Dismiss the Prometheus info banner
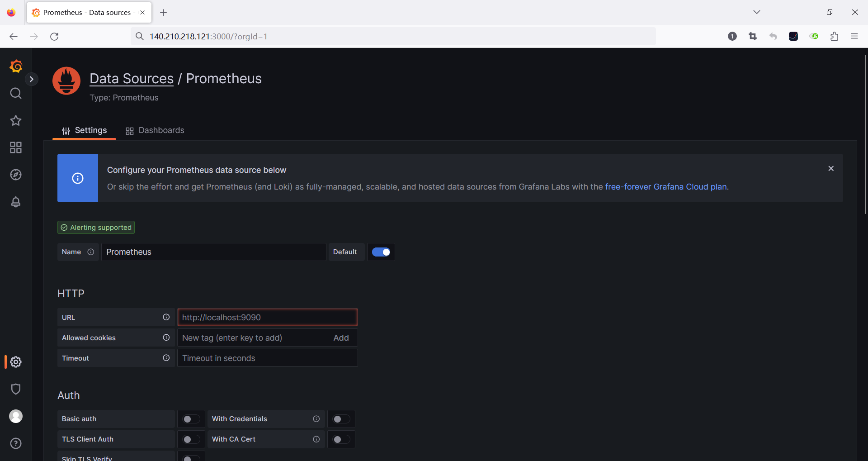This screenshot has width=868, height=461. tap(830, 168)
